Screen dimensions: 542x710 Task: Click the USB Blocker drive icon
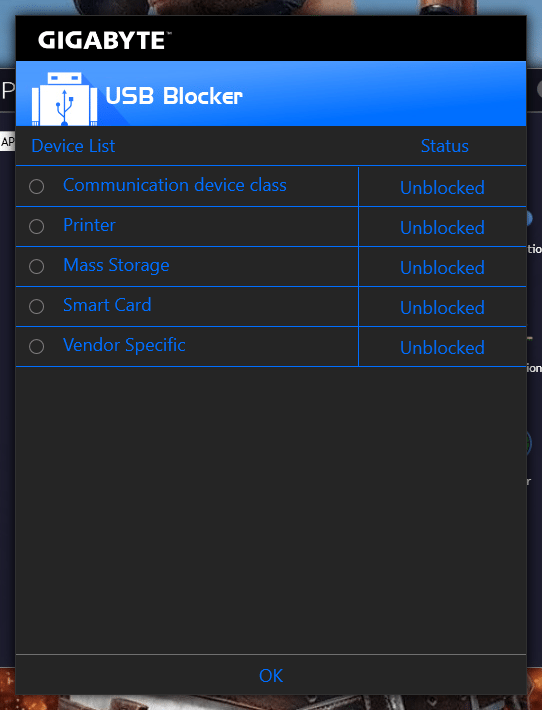point(64,98)
